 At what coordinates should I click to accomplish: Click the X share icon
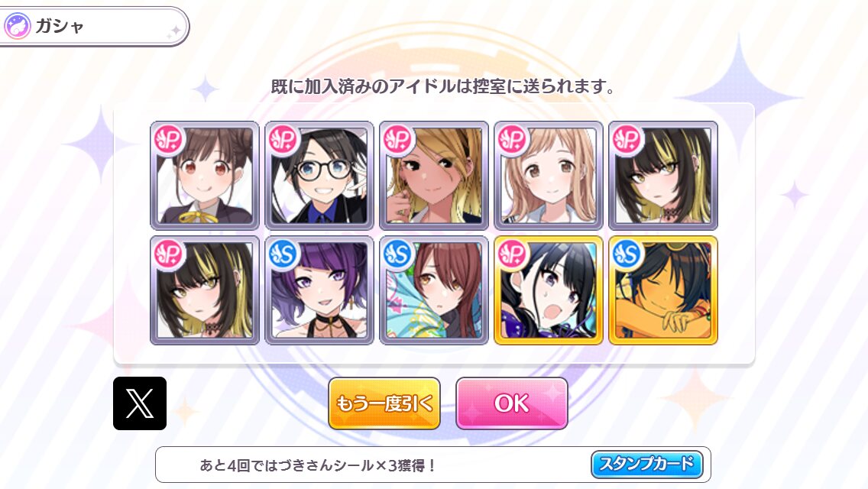[x=140, y=403]
